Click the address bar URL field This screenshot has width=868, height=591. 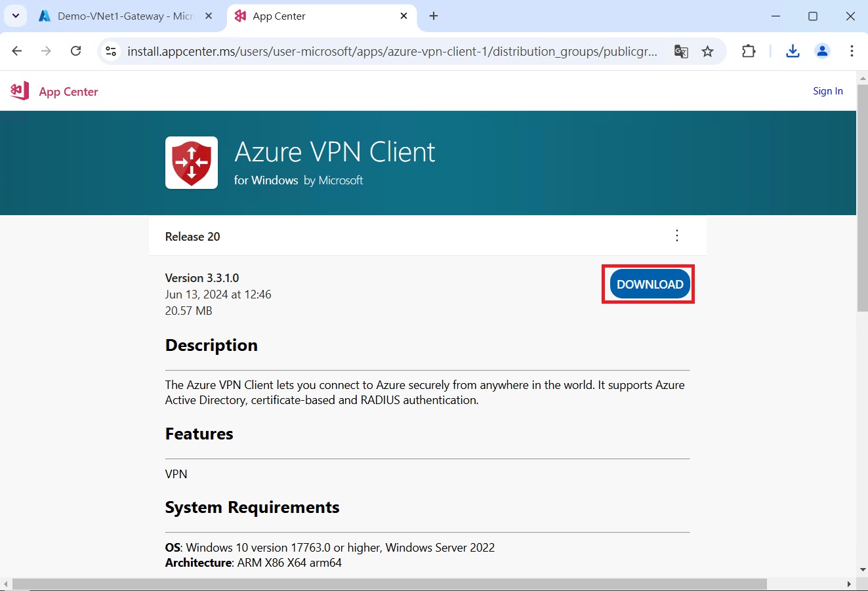392,51
